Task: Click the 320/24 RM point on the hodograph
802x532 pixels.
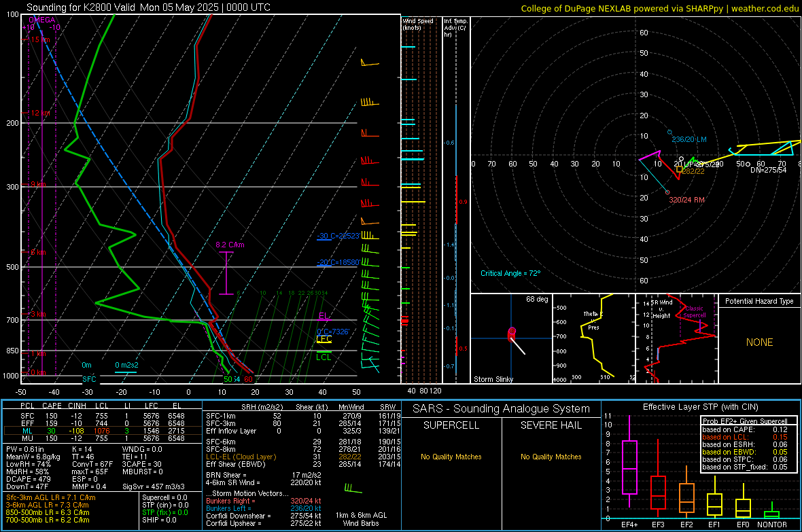Action: click(x=667, y=192)
